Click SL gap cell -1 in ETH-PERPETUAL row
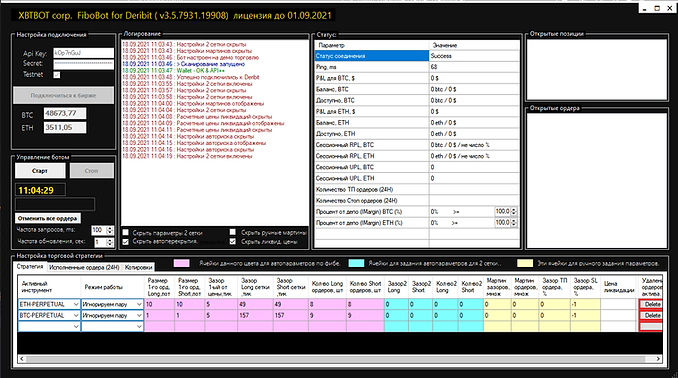This screenshot has height=378, width=678. click(x=585, y=304)
